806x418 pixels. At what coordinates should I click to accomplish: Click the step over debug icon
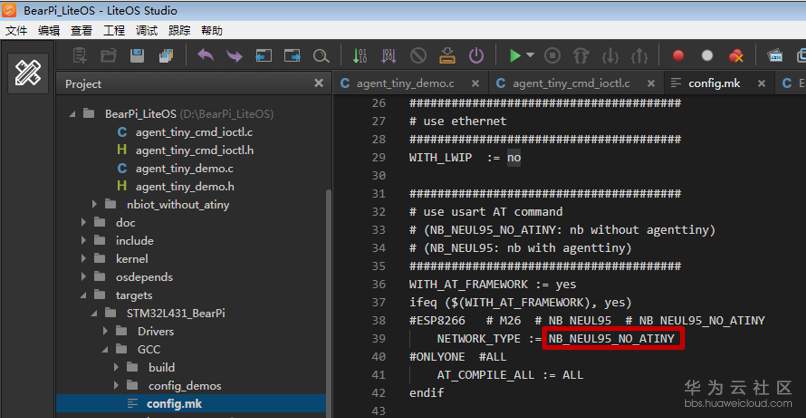581,56
